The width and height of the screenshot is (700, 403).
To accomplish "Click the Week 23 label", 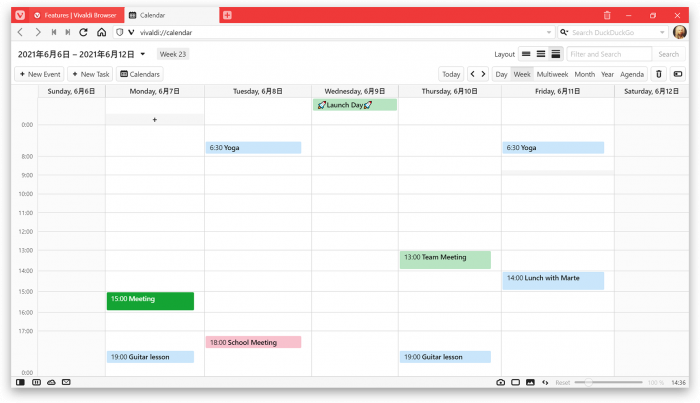I will 173,54.
